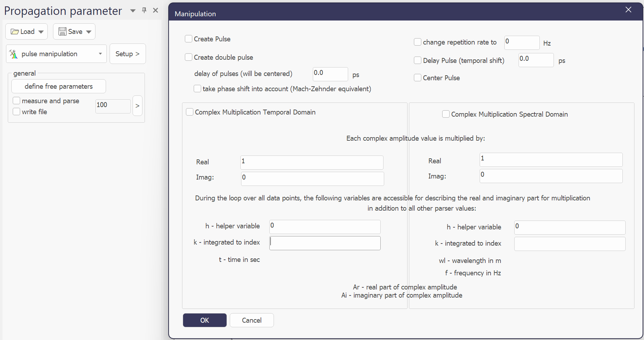Click the 'general' group label
644x340 pixels.
tap(24, 74)
